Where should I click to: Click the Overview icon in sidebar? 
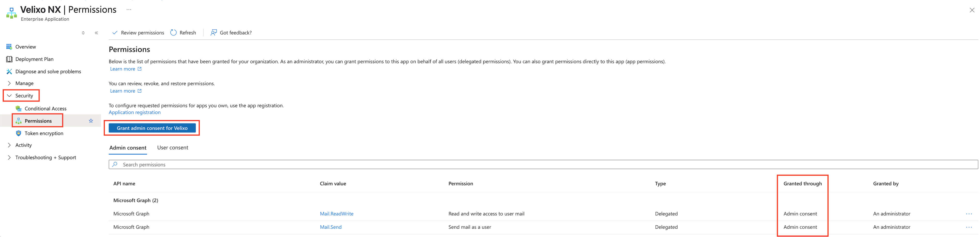pyautogui.click(x=9, y=47)
